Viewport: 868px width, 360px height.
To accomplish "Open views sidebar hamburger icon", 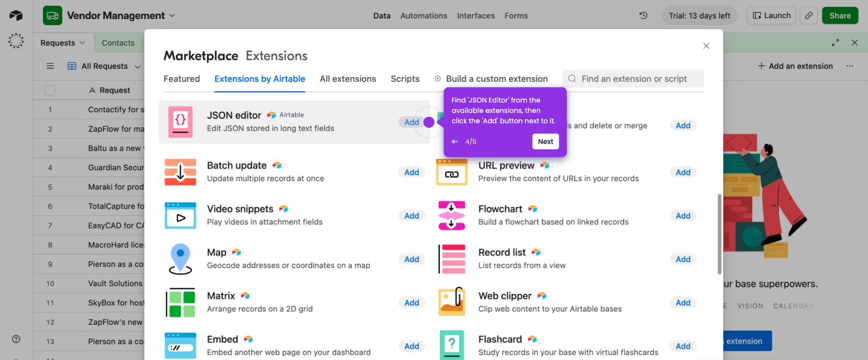I will point(50,66).
